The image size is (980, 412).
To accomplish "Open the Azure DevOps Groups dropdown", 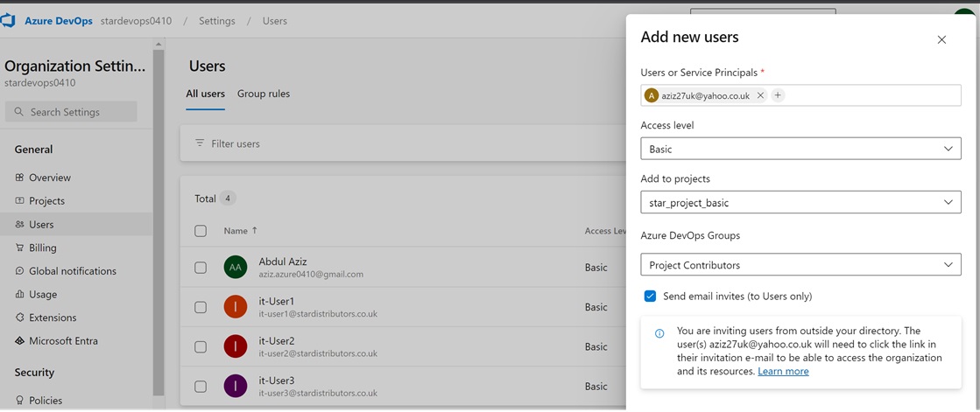I will (x=800, y=264).
